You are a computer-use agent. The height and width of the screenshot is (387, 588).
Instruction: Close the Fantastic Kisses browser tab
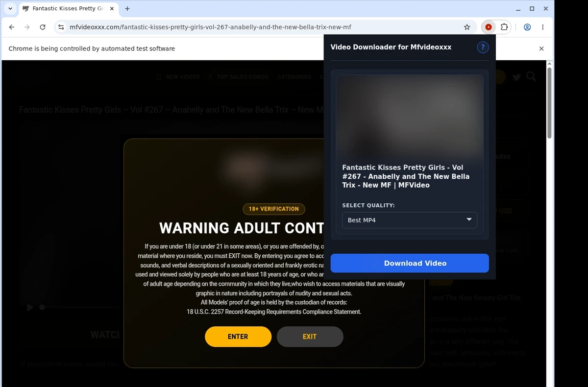pos(111,8)
